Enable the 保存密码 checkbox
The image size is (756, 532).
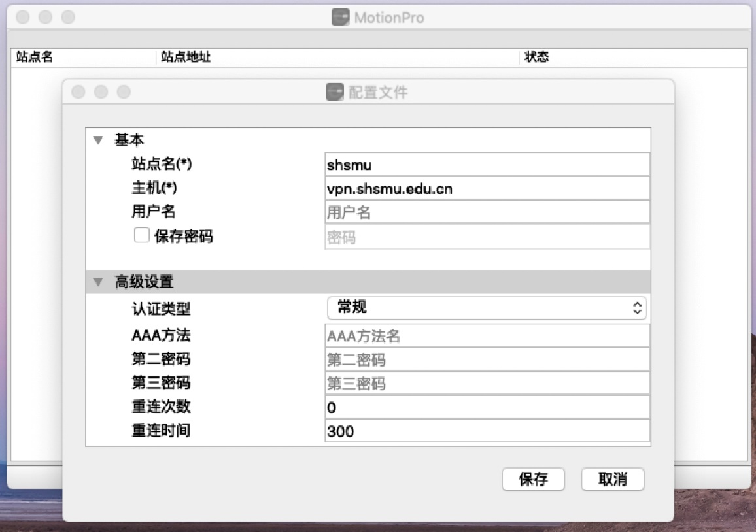(141, 235)
